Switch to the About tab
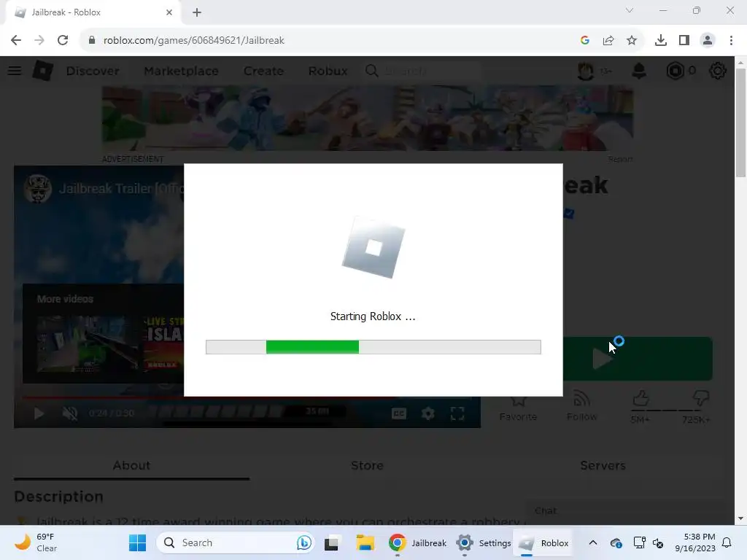747x560 pixels. (x=131, y=465)
